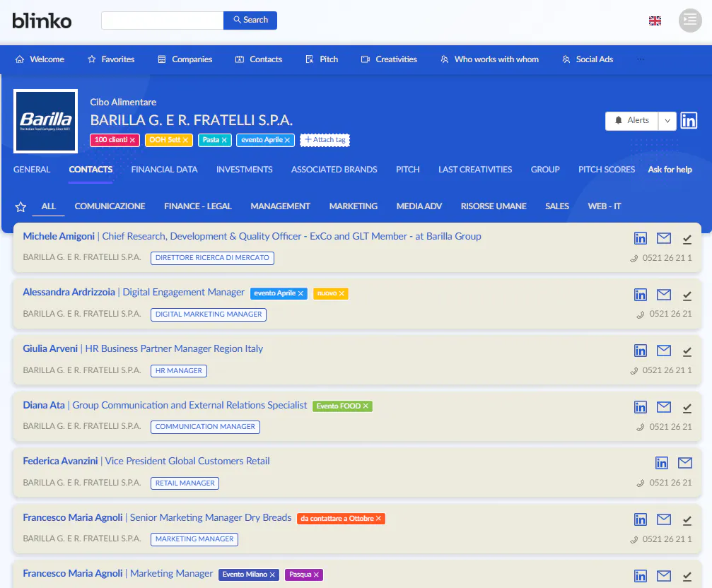Open Diana Ata's LinkedIn icon
The height and width of the screenshot is (588, 712).
(641, 407)
